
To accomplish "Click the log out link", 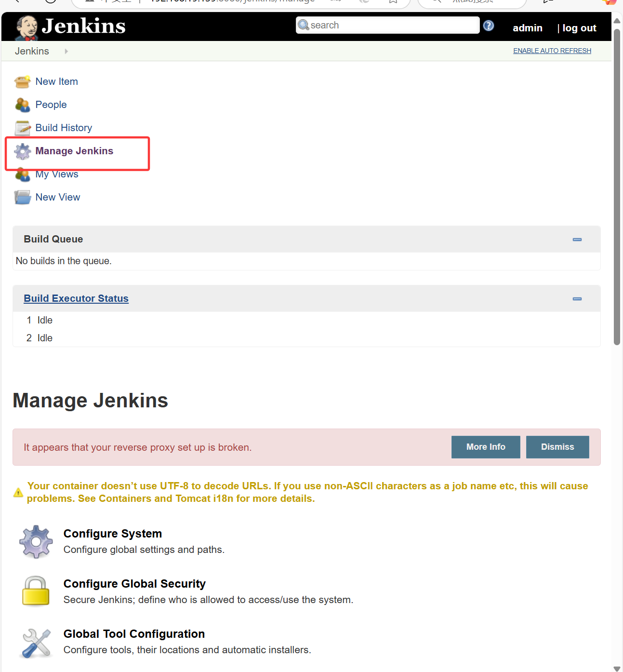I will click(x=579, y=28).
